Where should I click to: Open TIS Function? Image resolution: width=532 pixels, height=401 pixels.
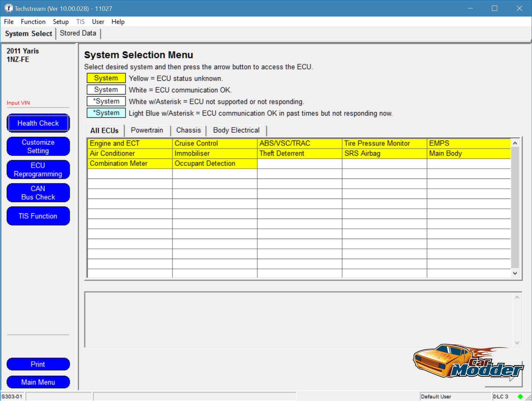(x=38, y=216)
